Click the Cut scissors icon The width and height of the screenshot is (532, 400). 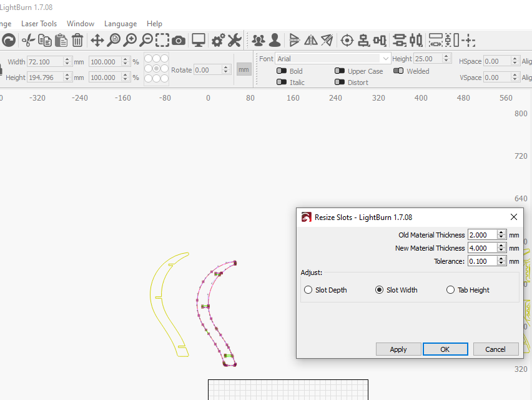(28, 41)
